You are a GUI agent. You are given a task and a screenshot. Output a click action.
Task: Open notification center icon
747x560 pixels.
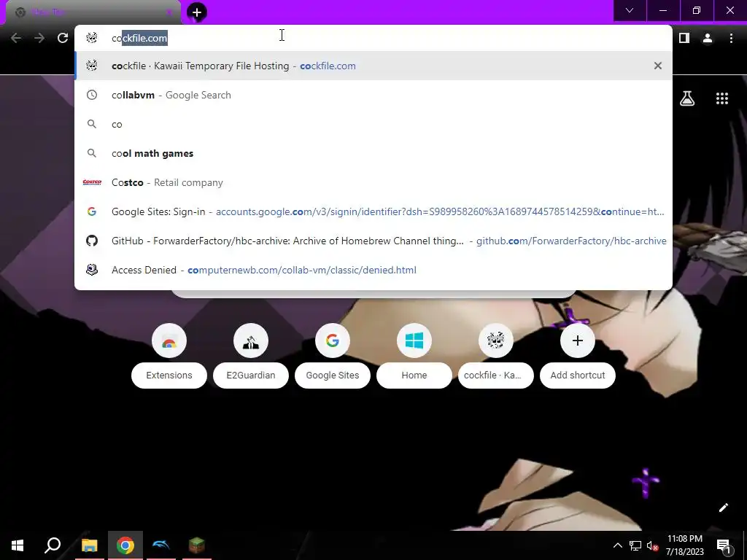click(x=723, y=545)
